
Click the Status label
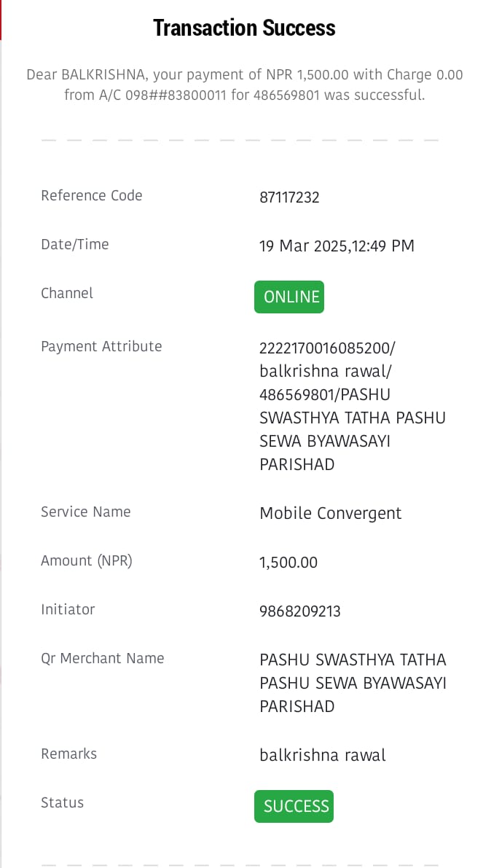62,802
